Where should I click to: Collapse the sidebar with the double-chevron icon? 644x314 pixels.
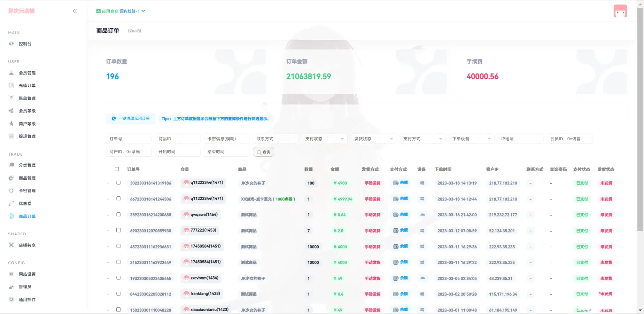[x=75, y=11]
